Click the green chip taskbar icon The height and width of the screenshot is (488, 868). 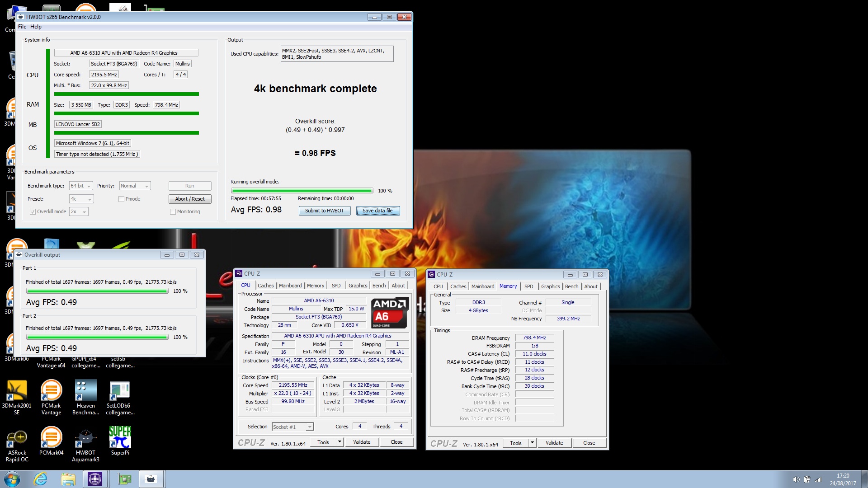click(124, 479)
